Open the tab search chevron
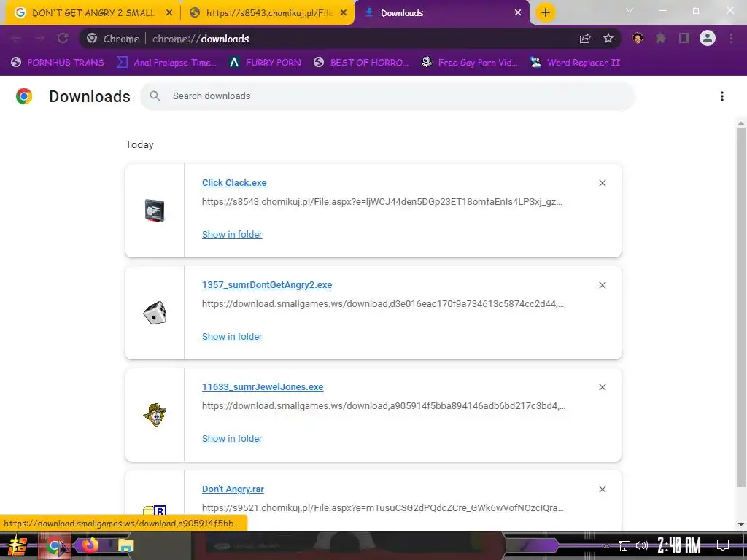 coord(630,10)
